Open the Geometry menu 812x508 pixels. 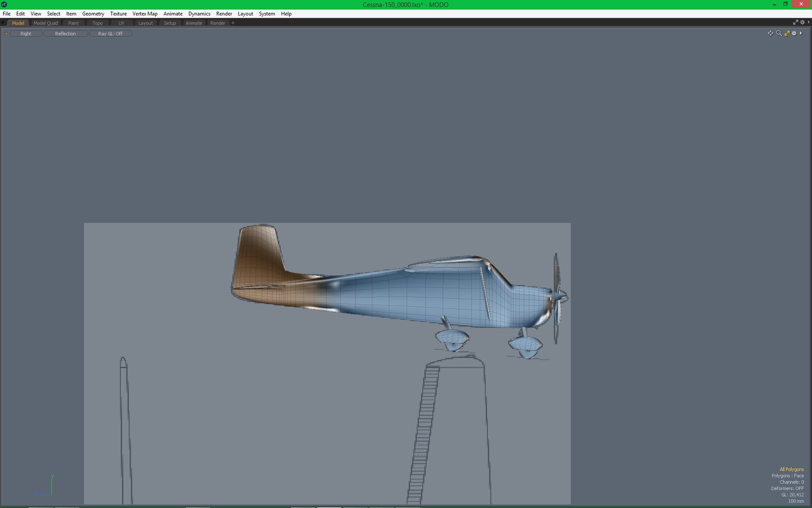(93, 14)
